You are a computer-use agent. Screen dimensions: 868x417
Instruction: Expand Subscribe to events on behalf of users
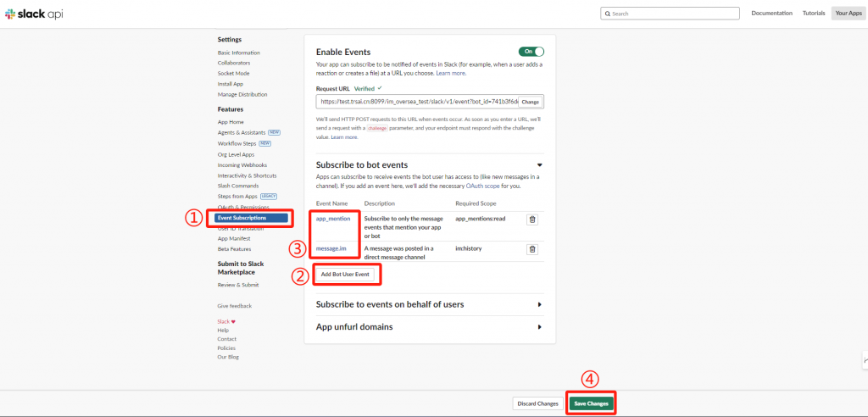(540, 304)
